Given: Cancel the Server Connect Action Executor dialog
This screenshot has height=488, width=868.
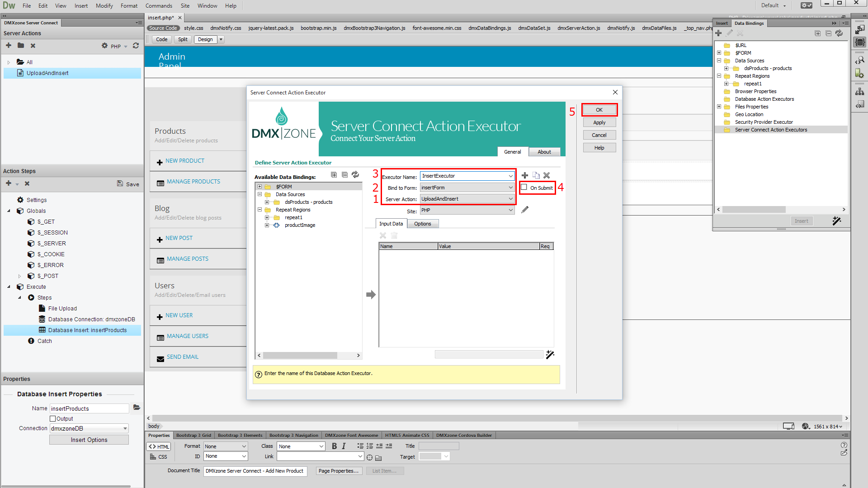Looking at the screenshot, I should [599, 135].
